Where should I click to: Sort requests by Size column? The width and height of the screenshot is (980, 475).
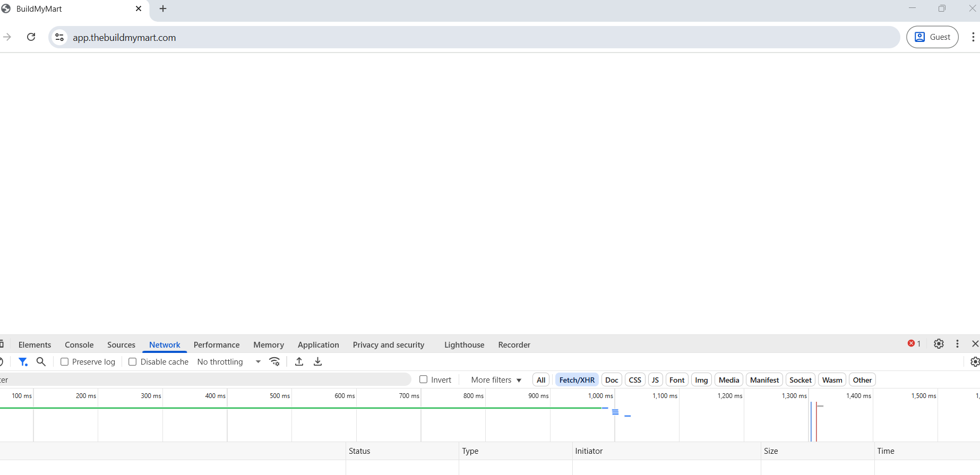(818, 451)
